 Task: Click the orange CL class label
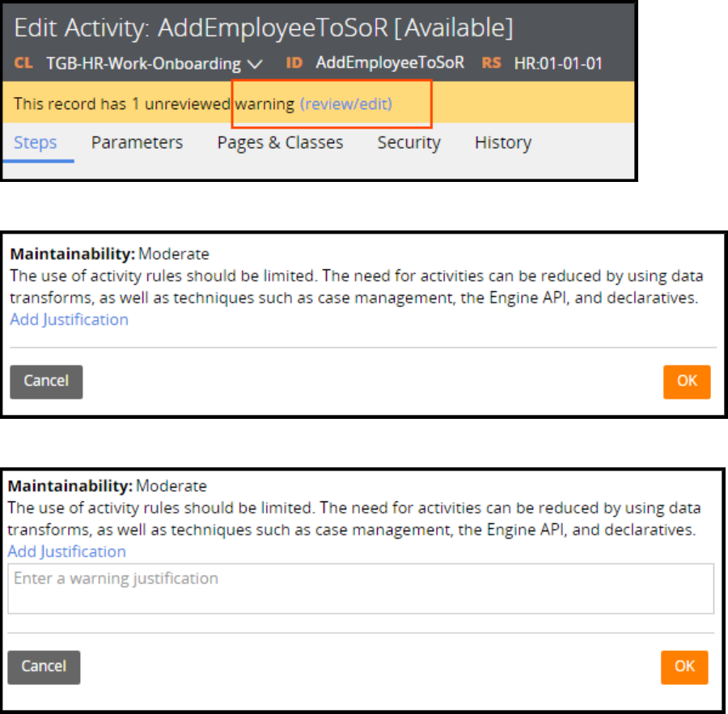click(x=24, y=63)
